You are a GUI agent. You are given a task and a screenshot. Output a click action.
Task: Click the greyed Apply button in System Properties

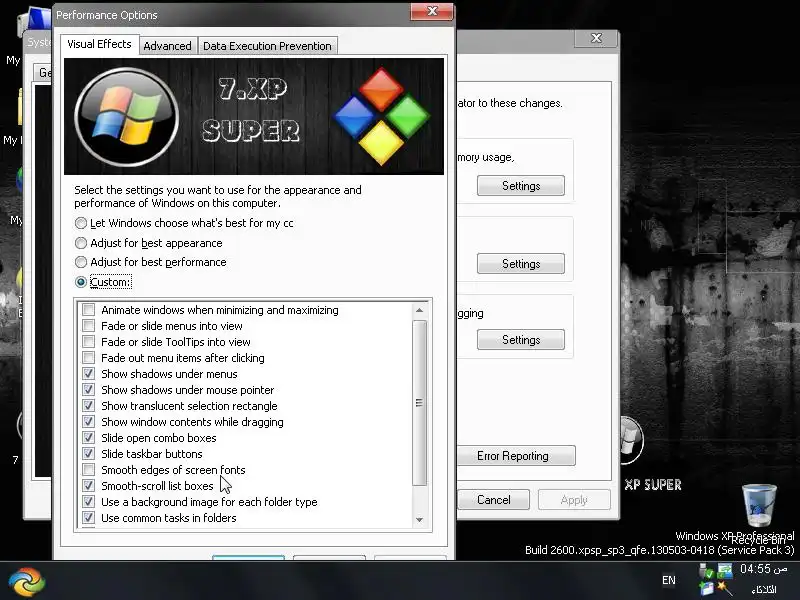[x=574, y=499]
